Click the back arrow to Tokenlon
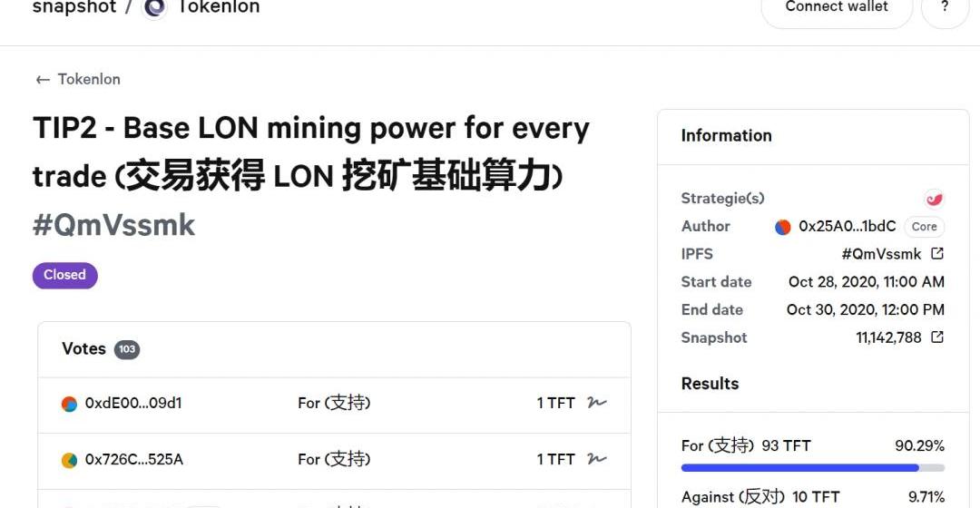 click(x=43, y=80)
